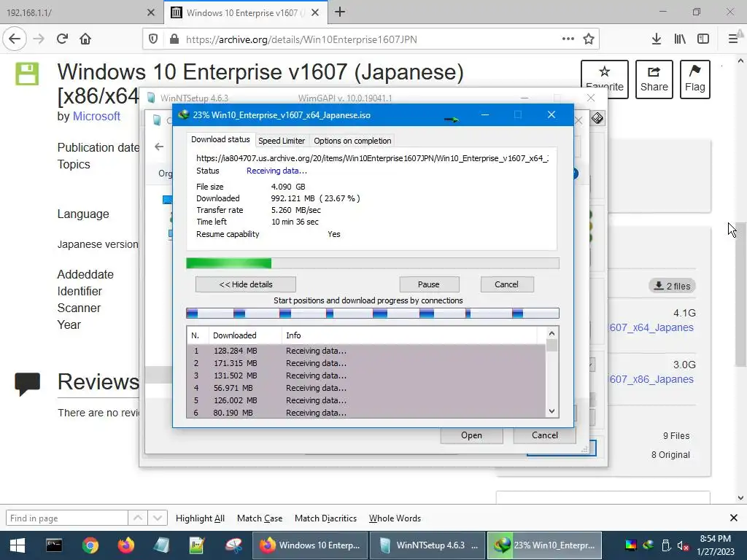Show site lock security info
Screen dimensions: 747x560
[174, 39]
